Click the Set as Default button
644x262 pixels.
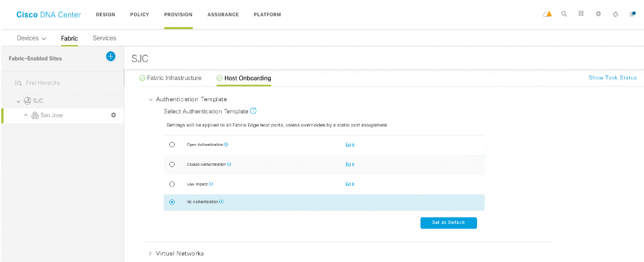coord(449,223)
